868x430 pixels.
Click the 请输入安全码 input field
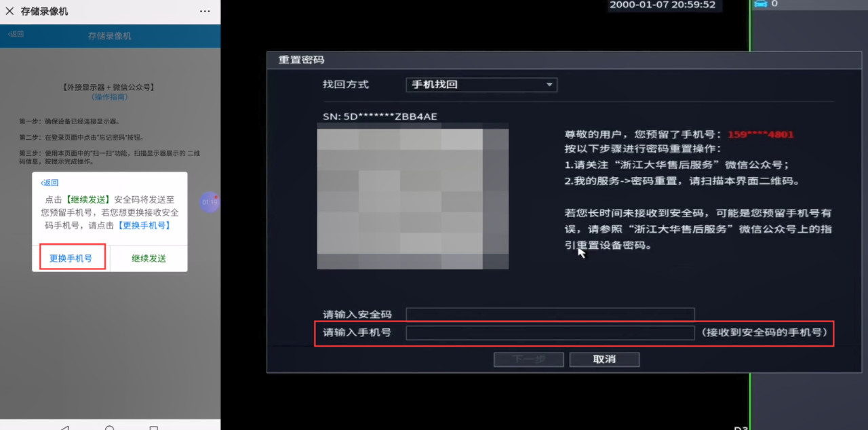pos(550,314)
